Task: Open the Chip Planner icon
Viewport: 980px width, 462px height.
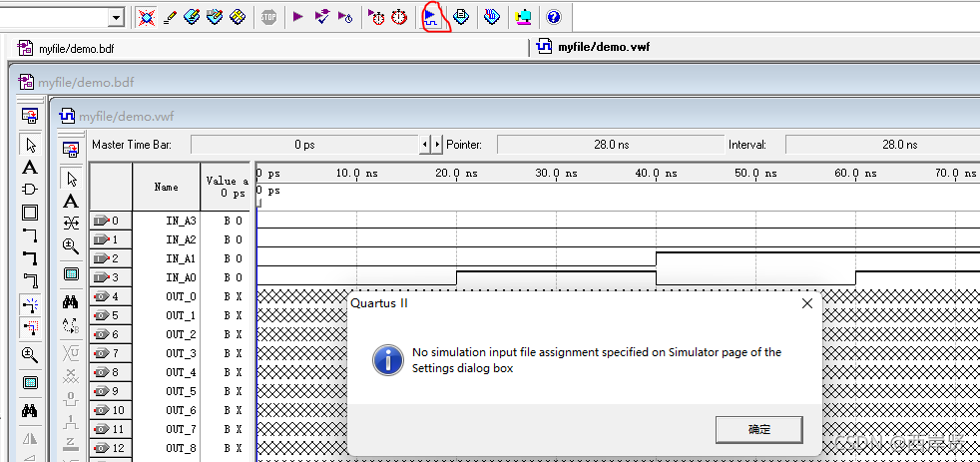Action: coord(215,17)
